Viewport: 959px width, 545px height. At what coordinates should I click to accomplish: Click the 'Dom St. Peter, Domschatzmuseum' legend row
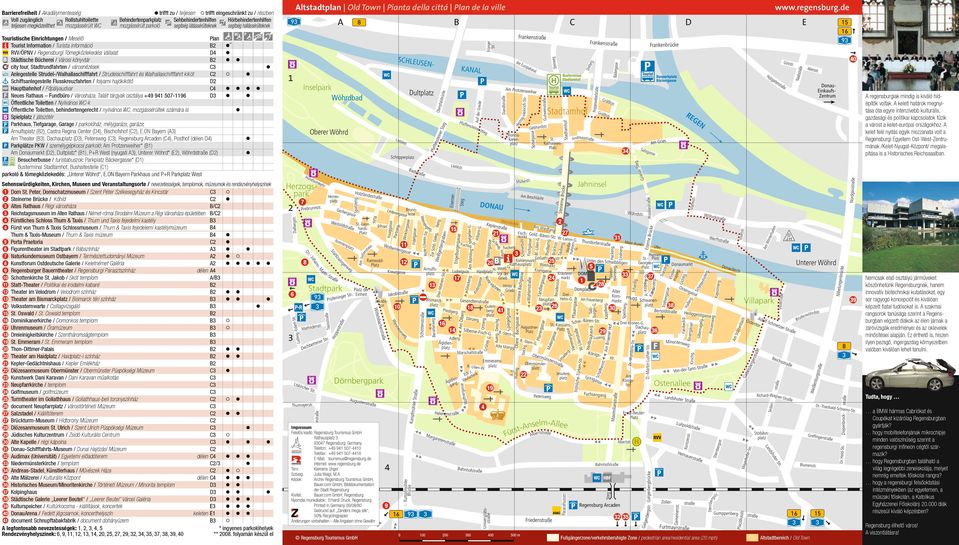pos(137,191)
